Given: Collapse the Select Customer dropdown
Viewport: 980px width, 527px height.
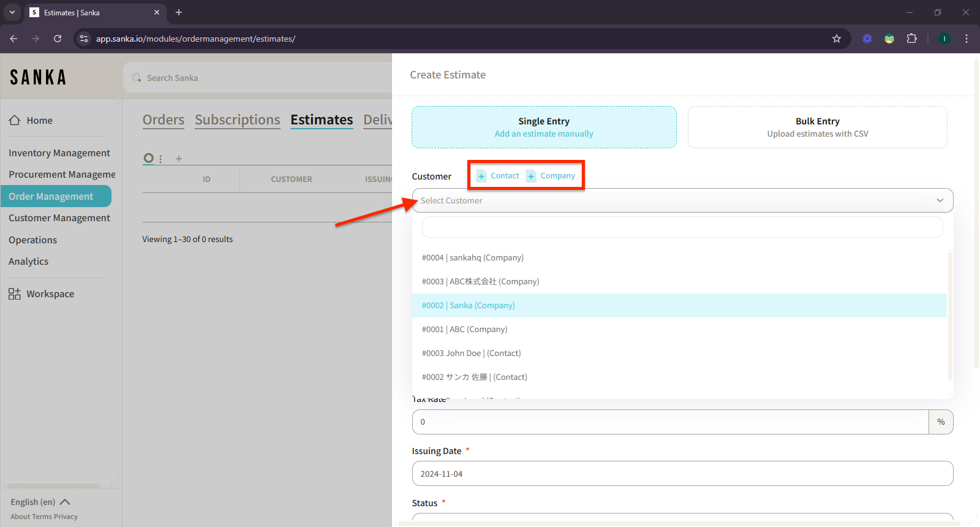Looking at the screenshot, I should tap(940, 200).
